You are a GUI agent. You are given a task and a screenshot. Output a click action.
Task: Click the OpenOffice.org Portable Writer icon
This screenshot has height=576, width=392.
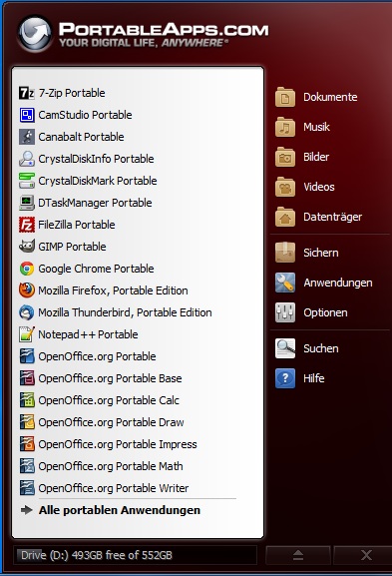(x=27, y=488)
